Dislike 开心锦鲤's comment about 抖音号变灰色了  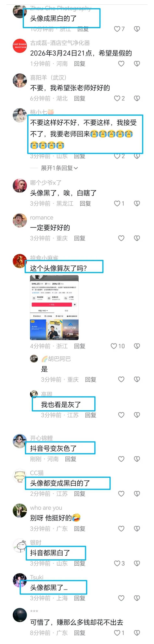[137, 459]
